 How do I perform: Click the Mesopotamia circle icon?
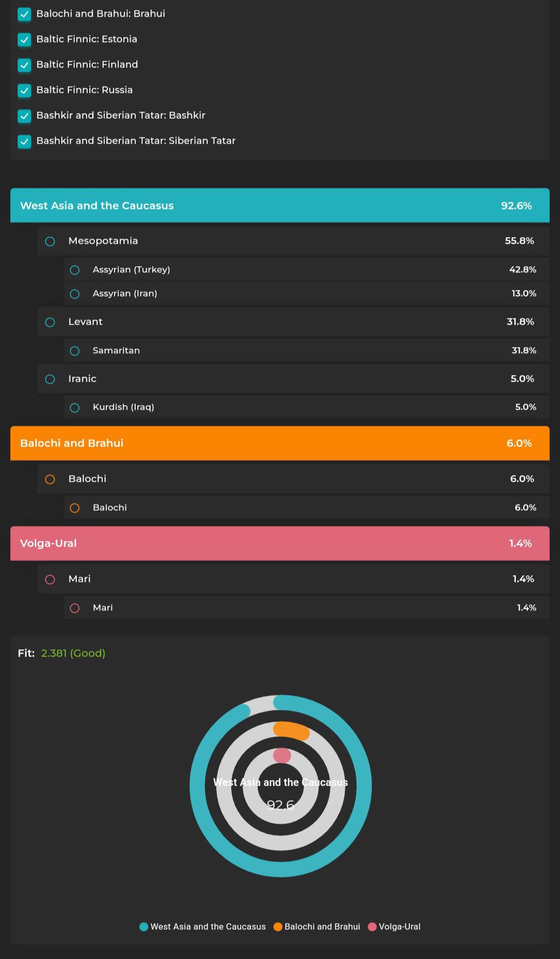[50, 241]
